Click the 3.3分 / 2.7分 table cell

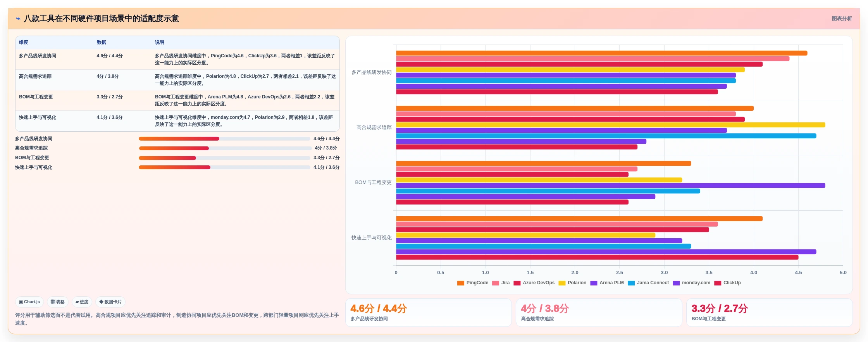tap(110, 97)
